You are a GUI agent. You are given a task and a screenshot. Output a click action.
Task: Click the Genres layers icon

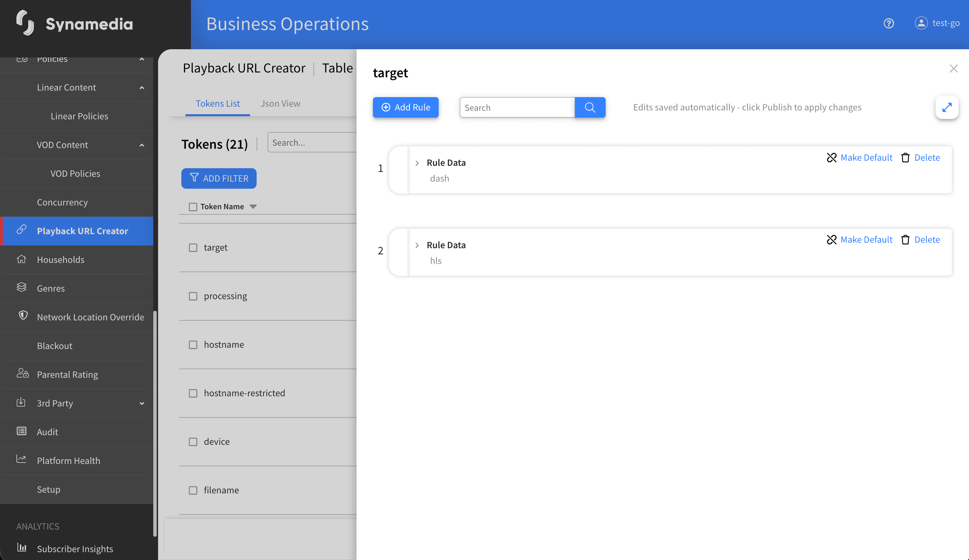click(x=22, y=287)
